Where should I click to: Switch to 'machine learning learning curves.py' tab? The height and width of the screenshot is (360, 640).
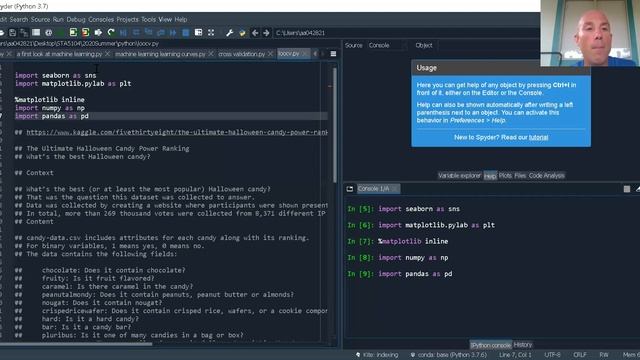pos(160,54)
